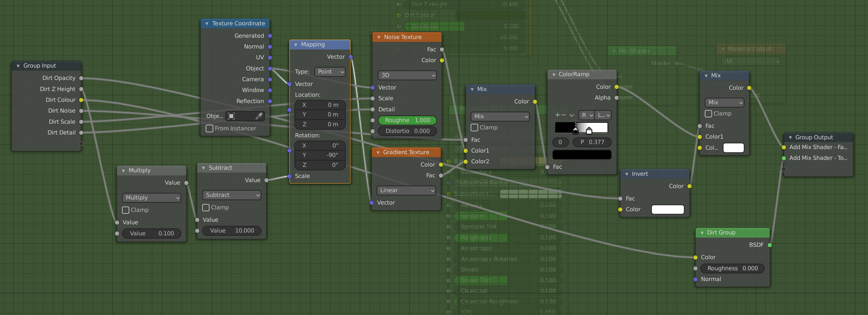
Task: Click the Noise Texture Roughness slider
Action: click(x=407, y=120)
